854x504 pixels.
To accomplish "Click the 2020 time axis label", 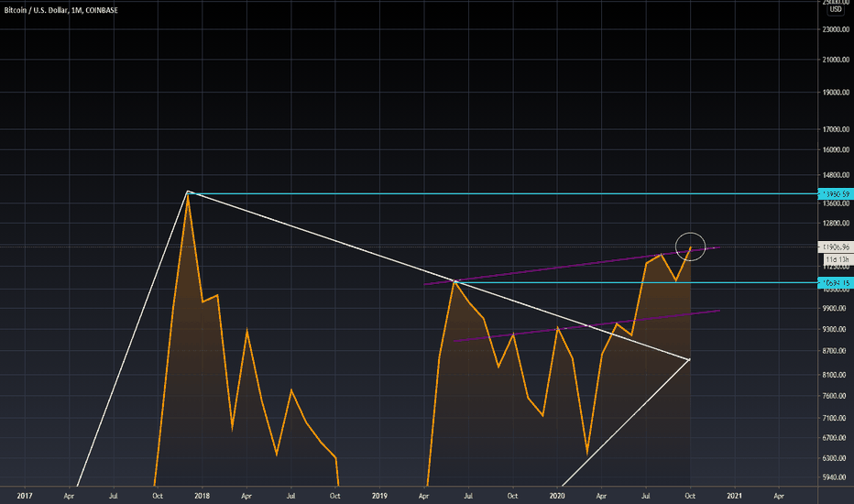I will click(x=557, y=496).
